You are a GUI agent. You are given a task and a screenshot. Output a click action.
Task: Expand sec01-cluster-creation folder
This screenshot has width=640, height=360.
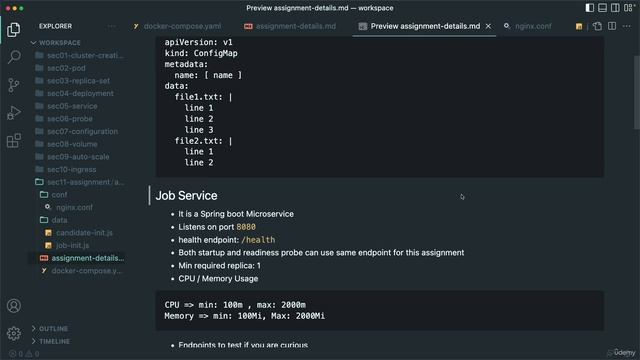[x=79, y=56]
